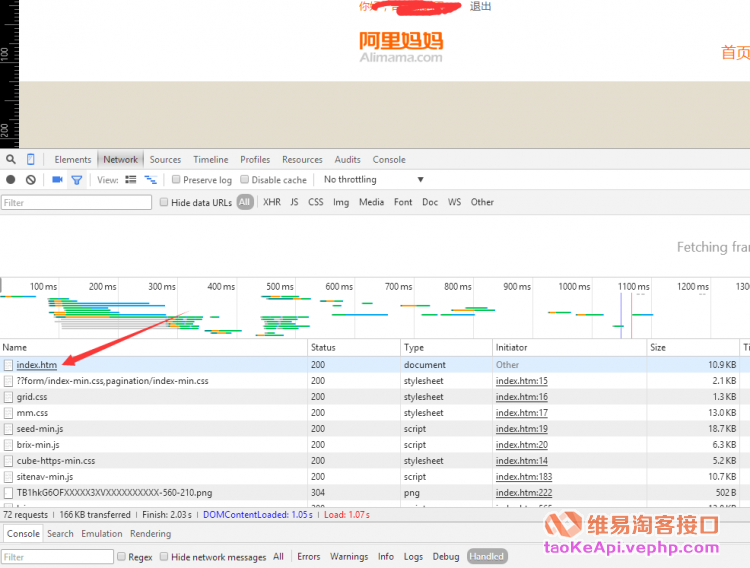Viewport: 750px width, 568px height.
Task: Enable the Preserve log checkbox
Action: coord(177,180)
